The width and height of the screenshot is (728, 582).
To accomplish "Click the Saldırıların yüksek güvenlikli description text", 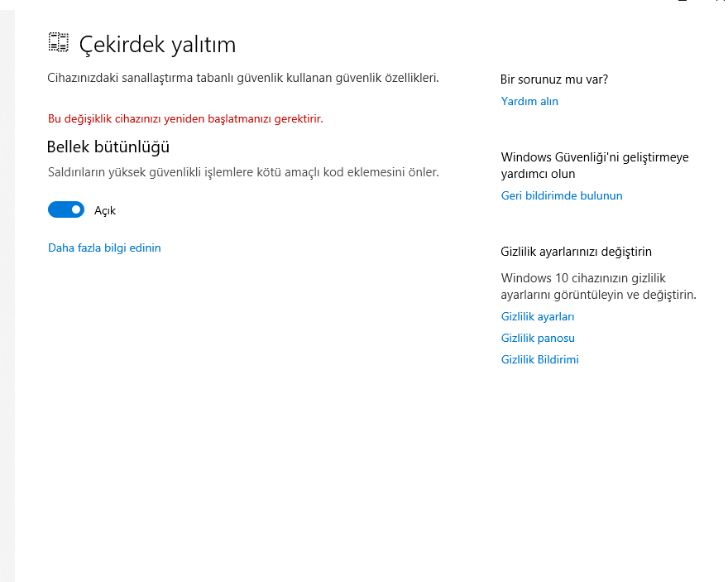I will [x=243, y=172].
